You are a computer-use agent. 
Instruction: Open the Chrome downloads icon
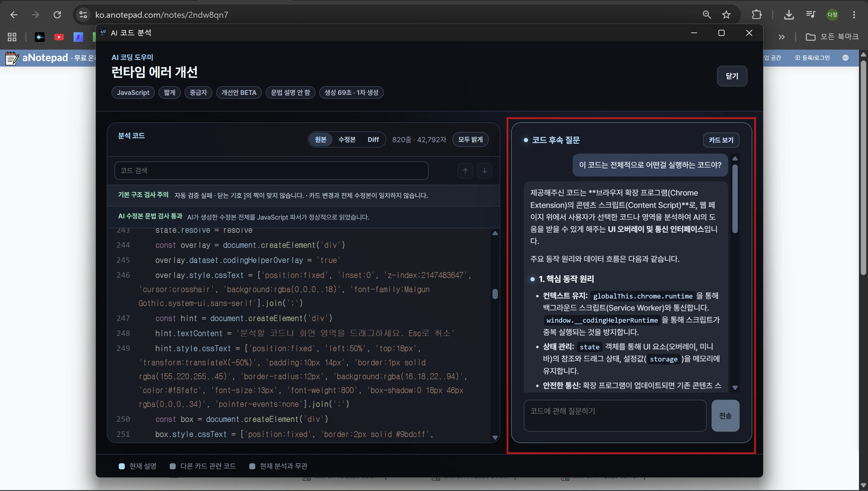[x=789, y=15]
